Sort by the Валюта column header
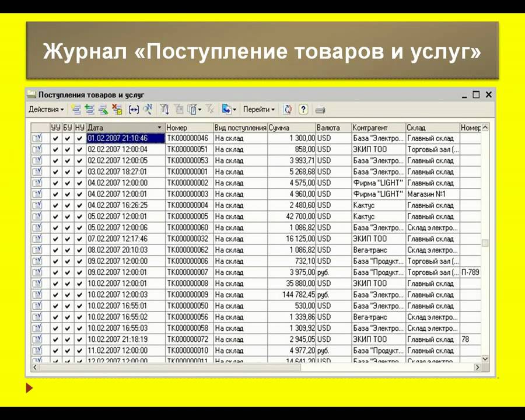The image size is (525, 420). click(x=334, y=128)
